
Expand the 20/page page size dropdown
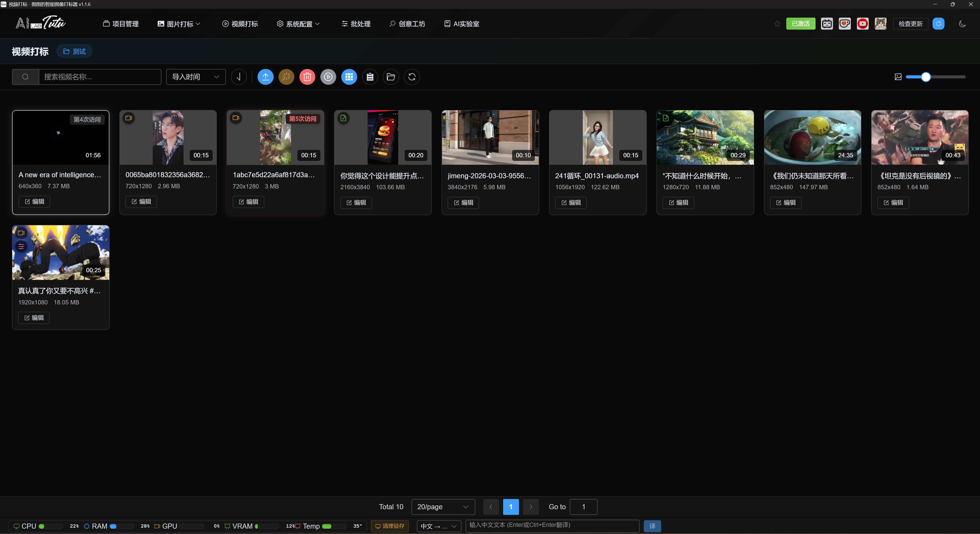tap(443, 507)
